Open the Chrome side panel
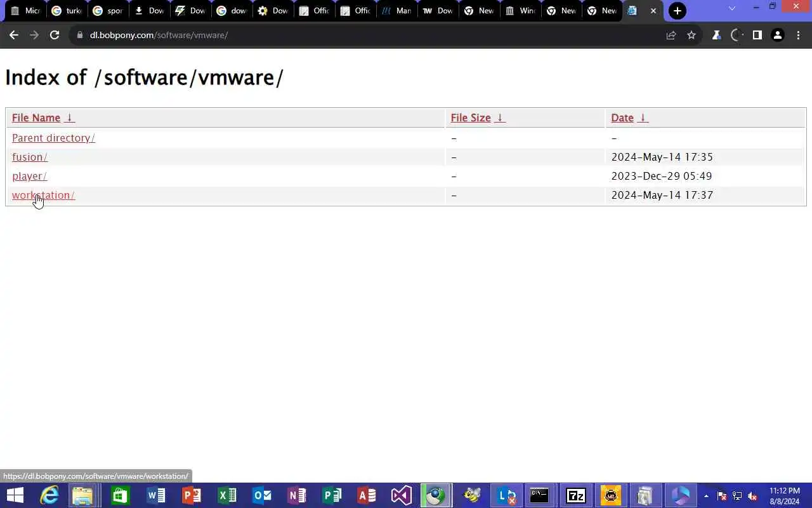Screen dimensions: 812x508 pyautogui.click(x=757, y=35)
